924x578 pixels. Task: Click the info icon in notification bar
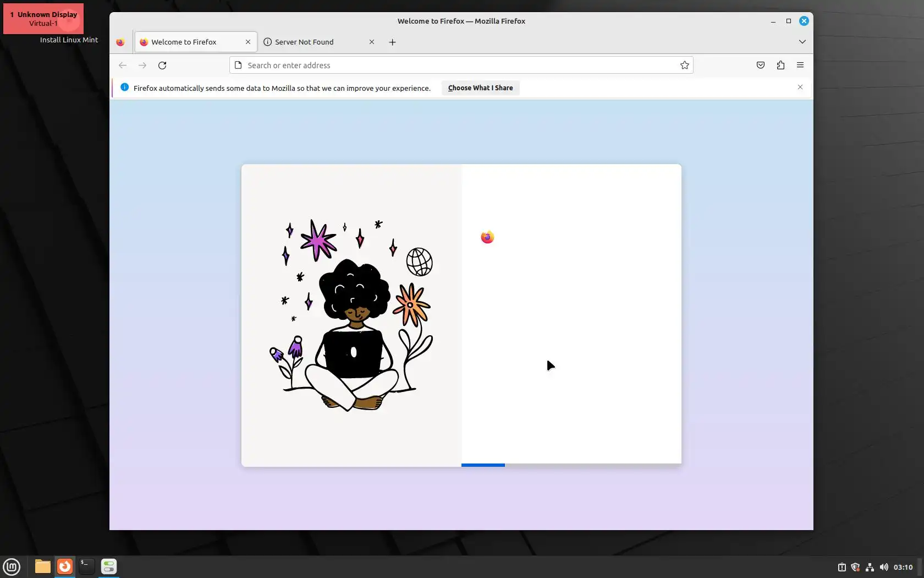point(124,88)
